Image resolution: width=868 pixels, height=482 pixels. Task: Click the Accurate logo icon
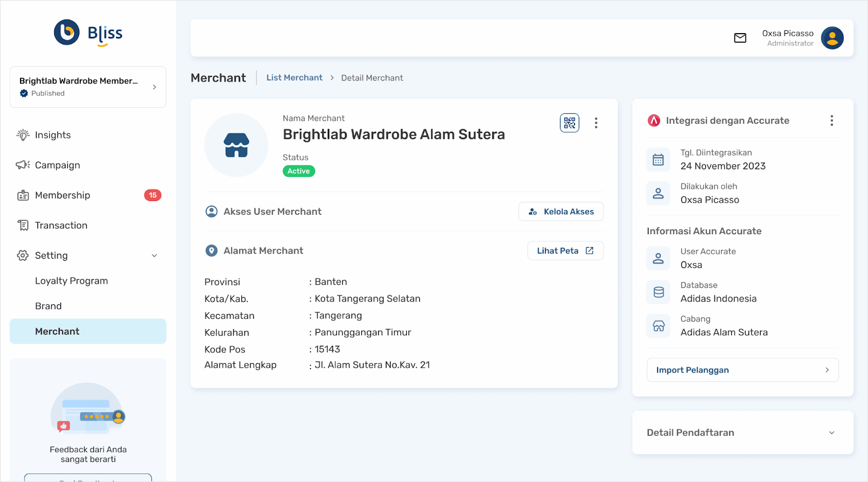654,120
